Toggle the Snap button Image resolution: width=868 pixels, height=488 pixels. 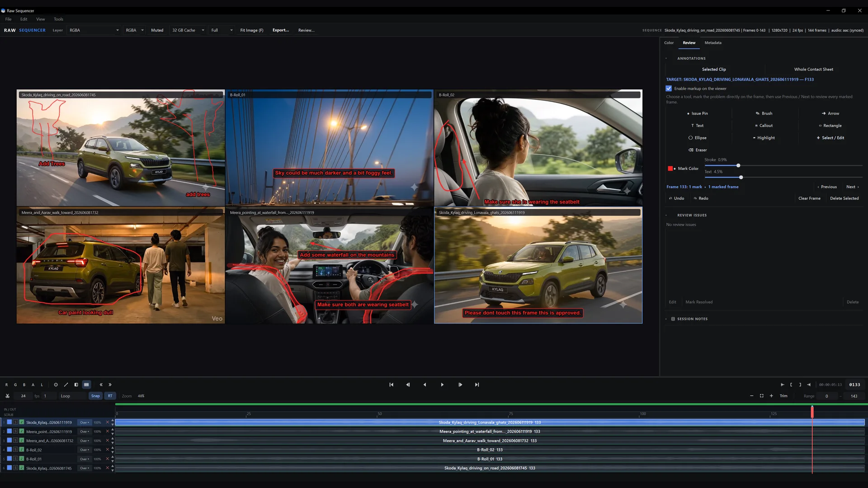click(95, 396)
